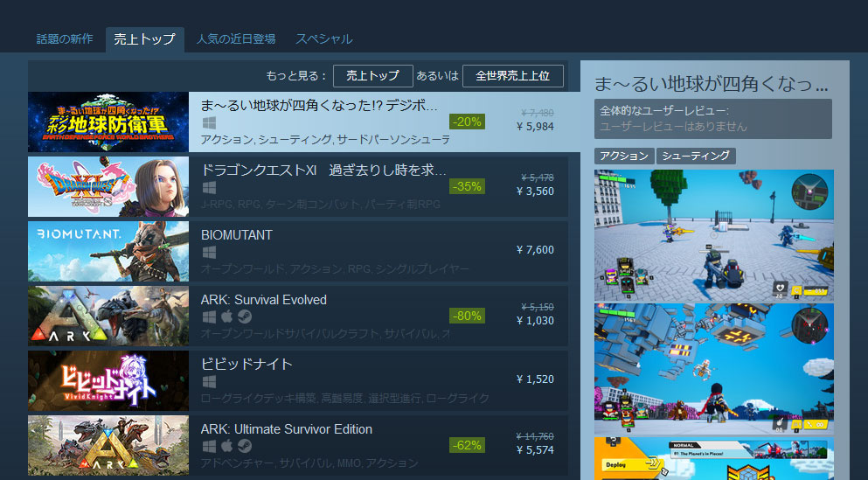Click the 売上トップ see-more button
This screenshot has height=480, width=868.
click(372, 76)
